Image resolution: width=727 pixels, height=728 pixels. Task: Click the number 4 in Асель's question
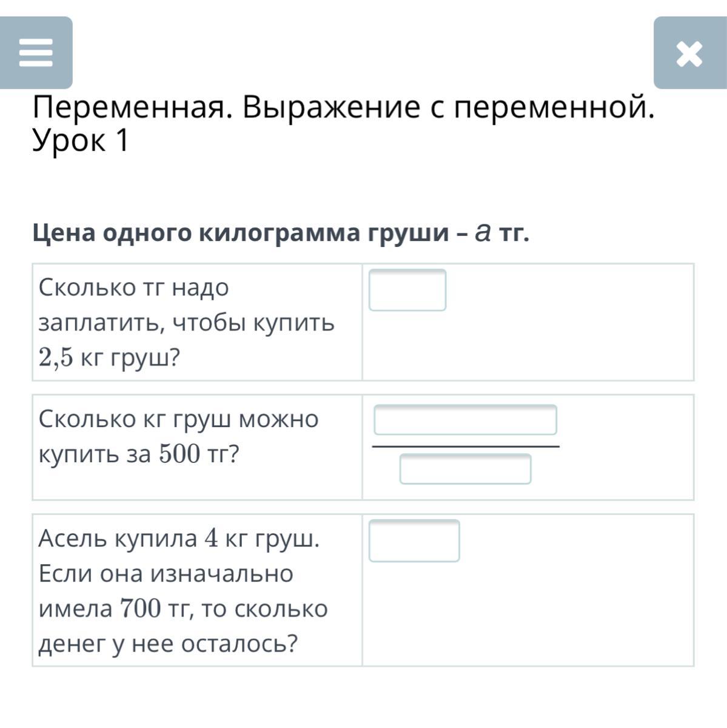(211, 538)
